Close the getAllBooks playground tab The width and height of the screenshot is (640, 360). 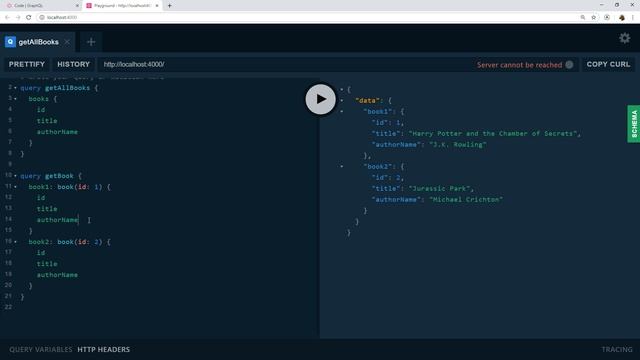click(67, 42)
